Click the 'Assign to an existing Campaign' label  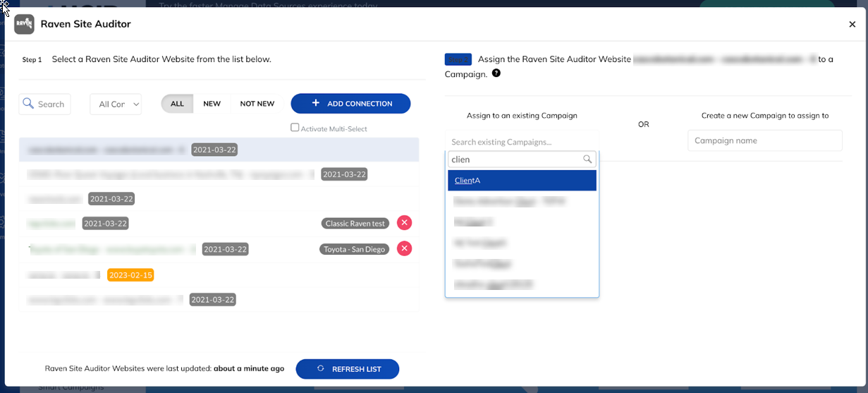pyautogui.click(x=522, y=116)
